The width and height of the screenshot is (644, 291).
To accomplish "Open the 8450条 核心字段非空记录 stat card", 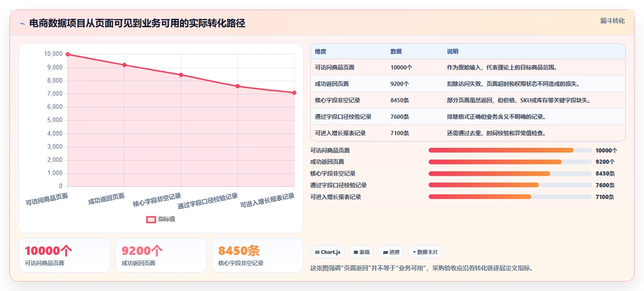I will [258, 255].
